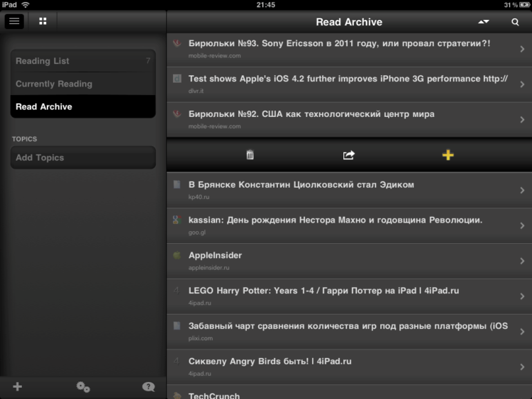Open article "Бирюльки №92. США как технологический центр мира"
The width and height of the screenshot is (532, 399).
[x=349, y=120]
